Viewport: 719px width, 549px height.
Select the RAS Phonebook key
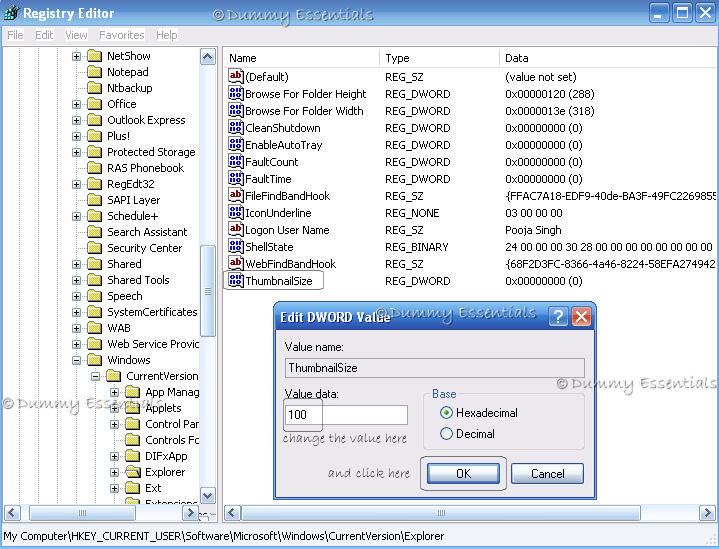point(145,168)
